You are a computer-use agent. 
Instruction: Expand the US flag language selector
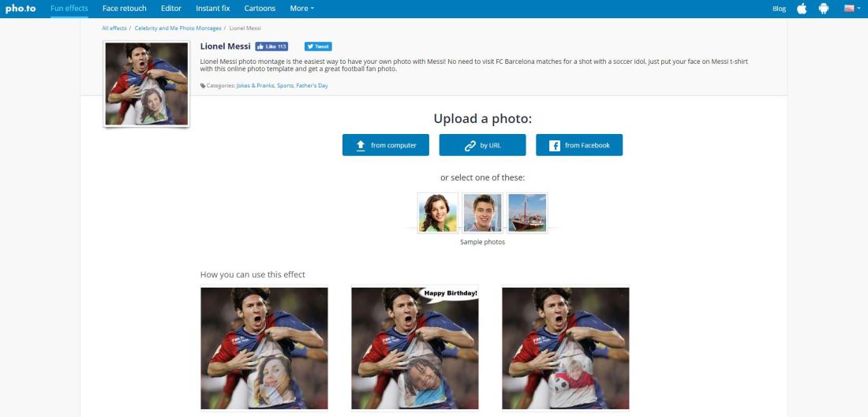[852, 9]
